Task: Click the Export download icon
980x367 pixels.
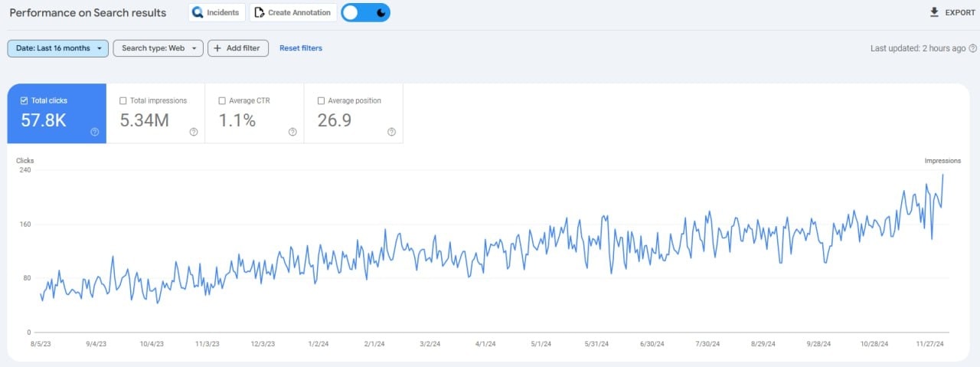Action: click(933, 12)
